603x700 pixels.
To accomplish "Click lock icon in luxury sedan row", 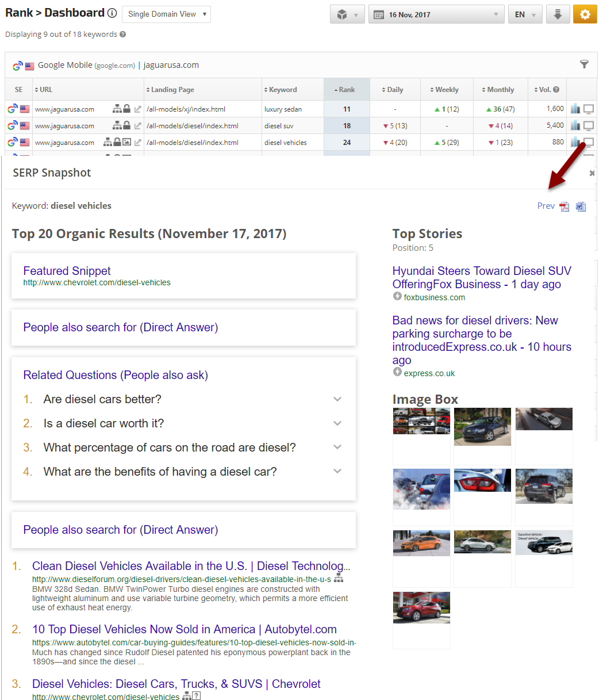I will tap(126, 109).
